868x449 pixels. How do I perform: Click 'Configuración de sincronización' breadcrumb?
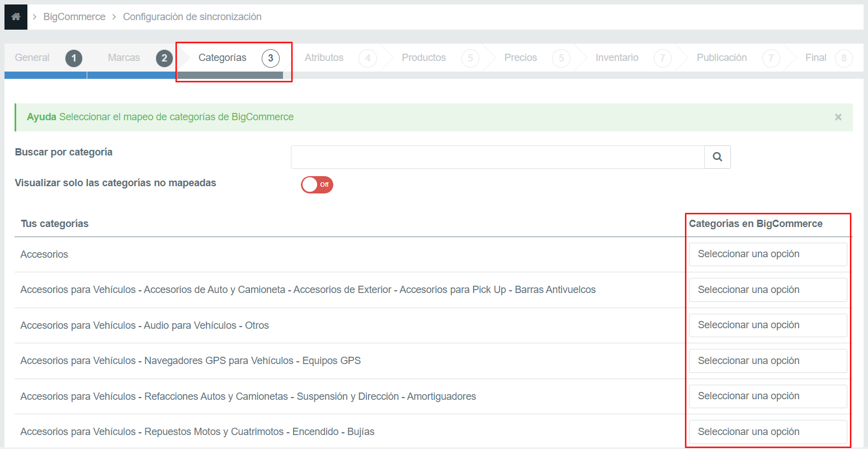click(192, 17)
